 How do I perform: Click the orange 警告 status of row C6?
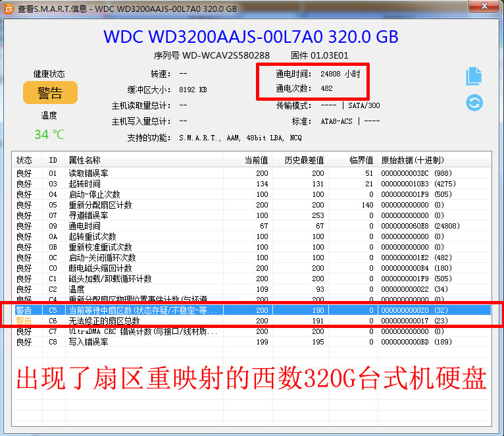coord(24,321)
